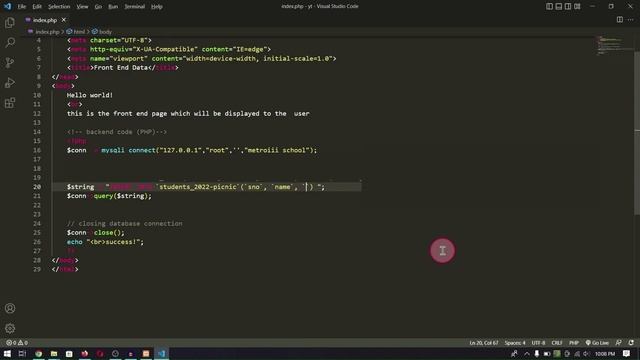This screenshot has width=640, height=360.
Task: Click the 10:08 PM taskbar clock
Action: pos(605,354)
